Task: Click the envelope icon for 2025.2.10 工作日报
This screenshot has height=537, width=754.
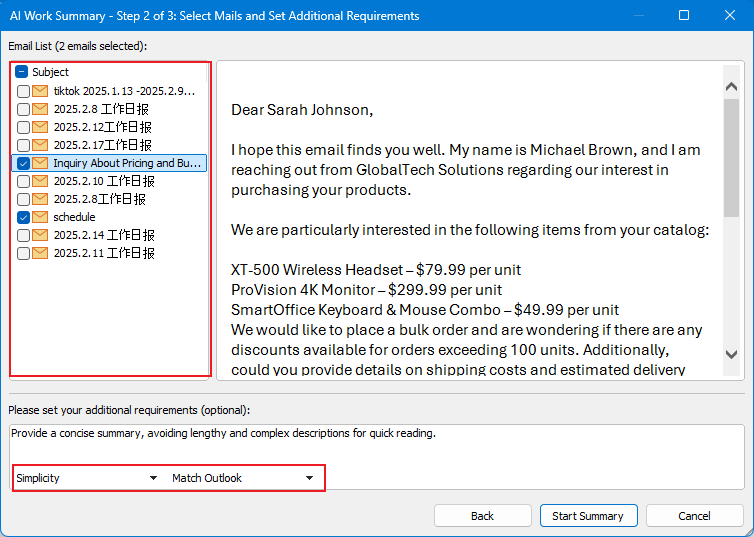Action: pyautogui.click(x=40, y=181)
